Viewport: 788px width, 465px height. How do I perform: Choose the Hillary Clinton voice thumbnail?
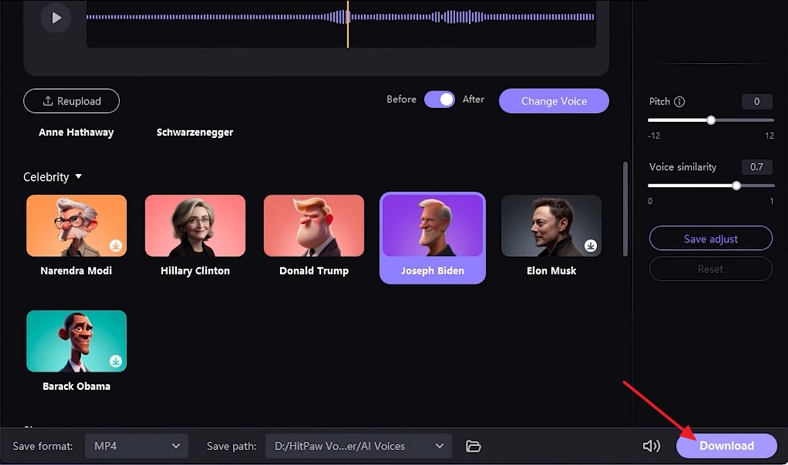(x=195, y=226)
